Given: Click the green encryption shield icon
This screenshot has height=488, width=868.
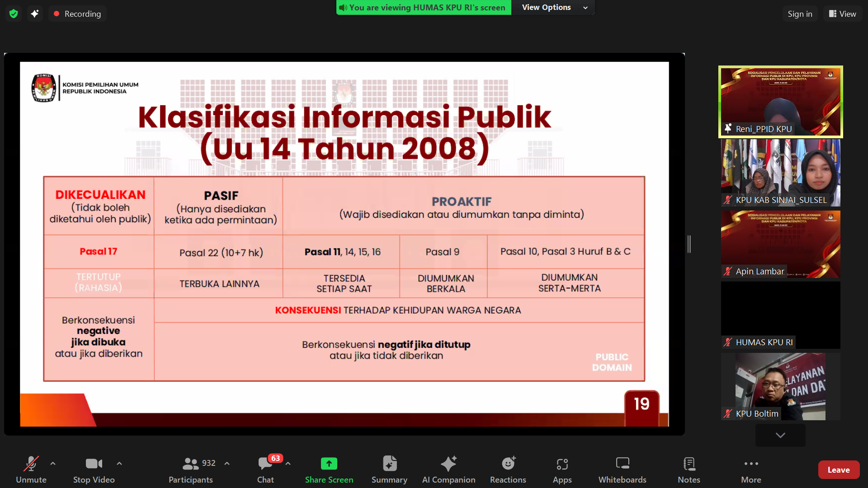Looking at the screenshot, I should 14,14.
